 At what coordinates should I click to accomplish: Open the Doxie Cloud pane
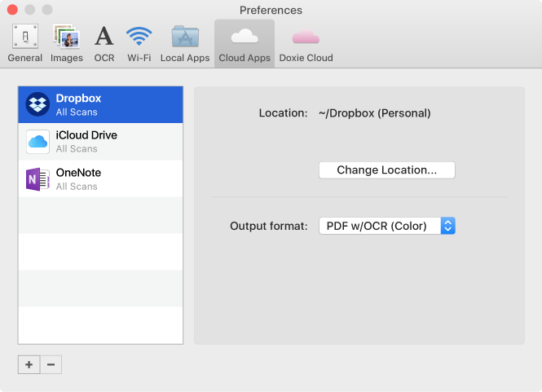coord(306,43)
